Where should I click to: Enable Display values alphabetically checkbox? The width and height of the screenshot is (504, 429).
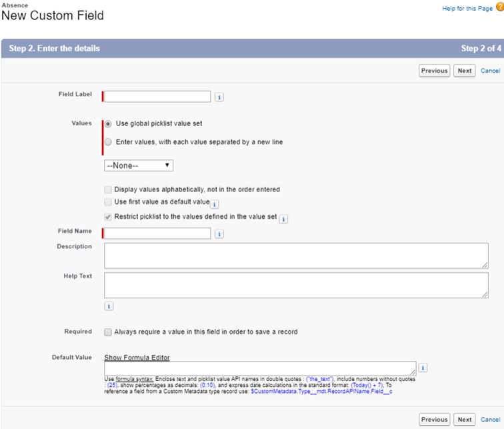point(108,189)
